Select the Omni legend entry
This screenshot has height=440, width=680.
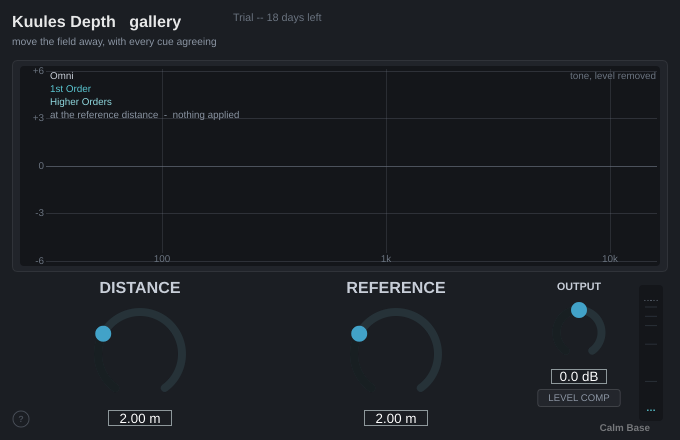(62, 76)
